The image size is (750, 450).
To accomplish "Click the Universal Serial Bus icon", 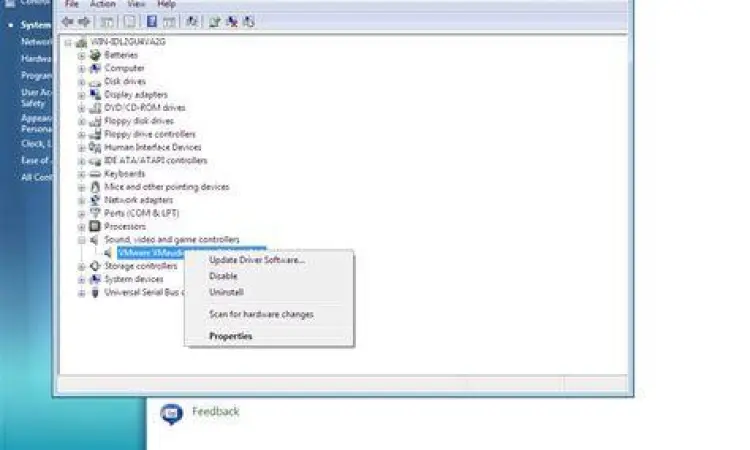I will pyautogui.click(x=95, y=292).
